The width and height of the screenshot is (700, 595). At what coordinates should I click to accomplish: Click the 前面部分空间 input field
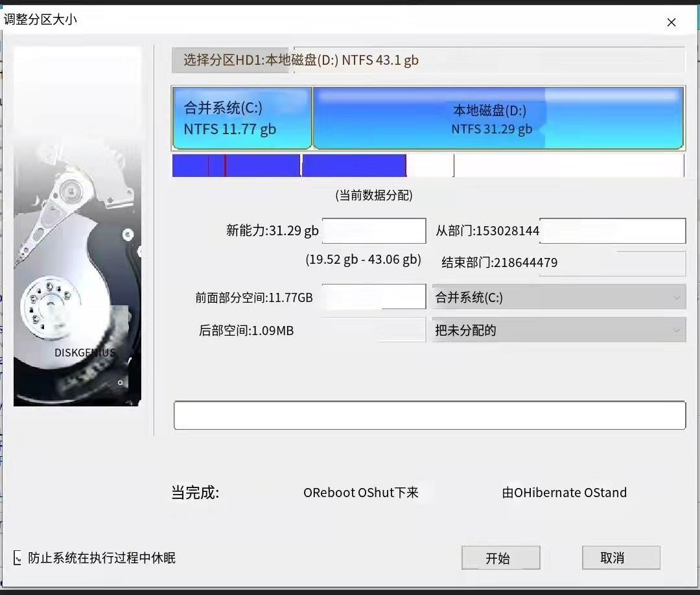pos(374,297)
